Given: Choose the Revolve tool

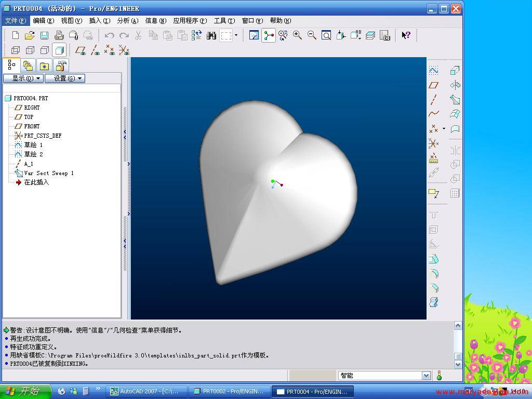Looking at the screenshot, I should point(455,85).
